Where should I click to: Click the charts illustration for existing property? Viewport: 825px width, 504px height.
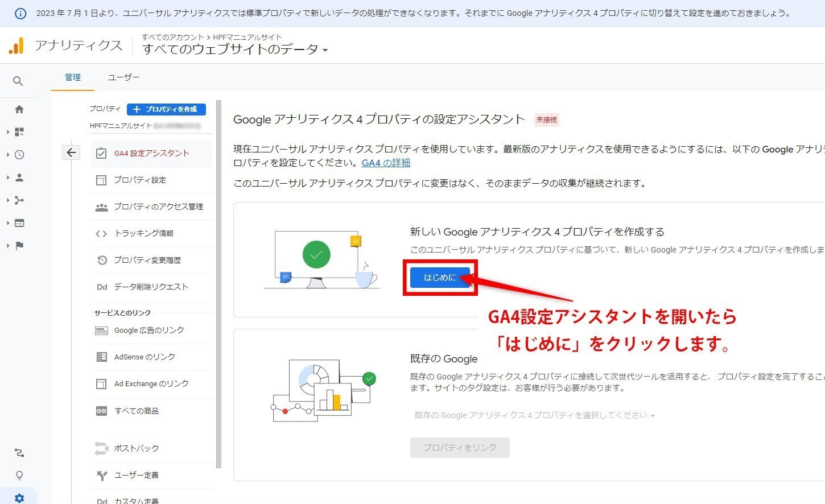(x=323, y=390)
